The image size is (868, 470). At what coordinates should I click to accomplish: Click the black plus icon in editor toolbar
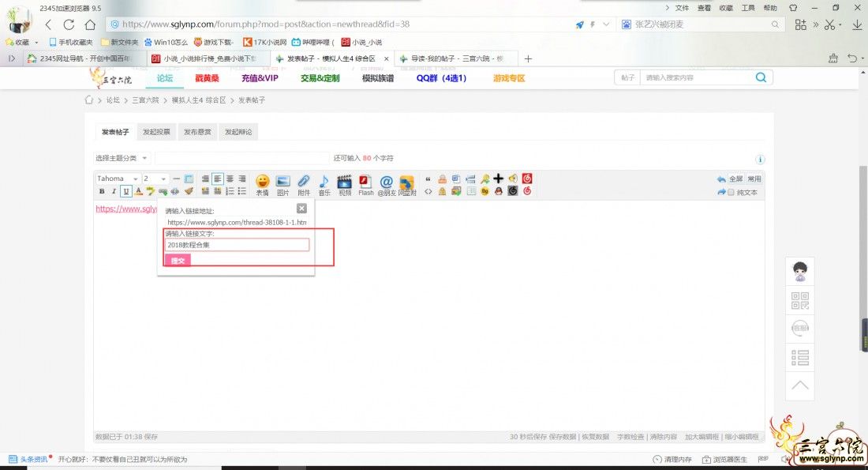point(498,179)
